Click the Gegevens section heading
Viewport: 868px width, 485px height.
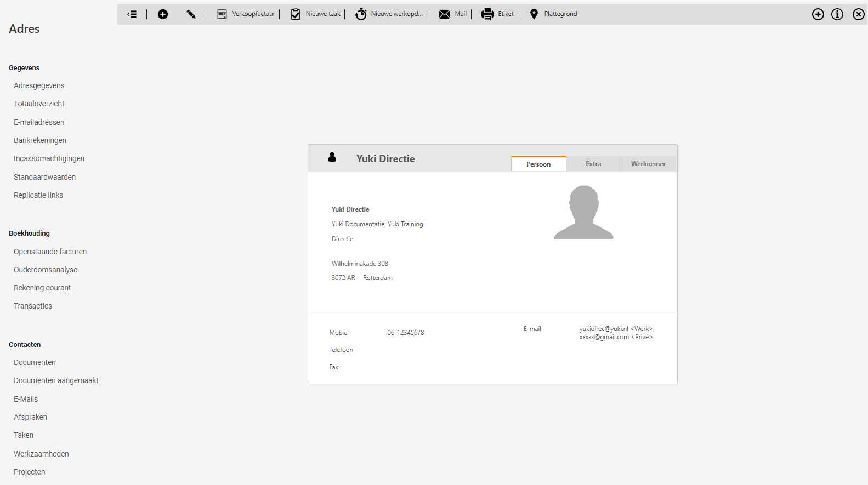24,68
